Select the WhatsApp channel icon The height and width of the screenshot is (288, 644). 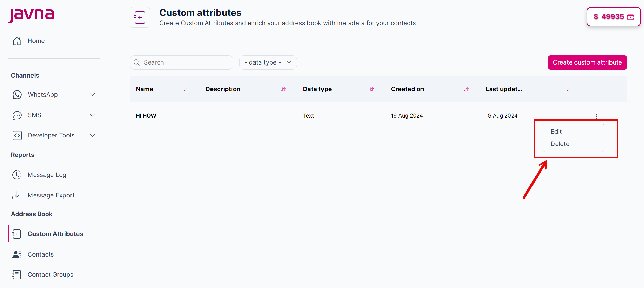click(x=17, y=95)
